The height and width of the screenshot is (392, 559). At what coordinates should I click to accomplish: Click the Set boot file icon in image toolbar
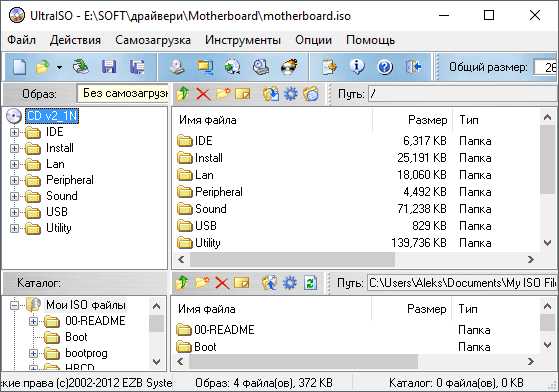coord(311,94)
